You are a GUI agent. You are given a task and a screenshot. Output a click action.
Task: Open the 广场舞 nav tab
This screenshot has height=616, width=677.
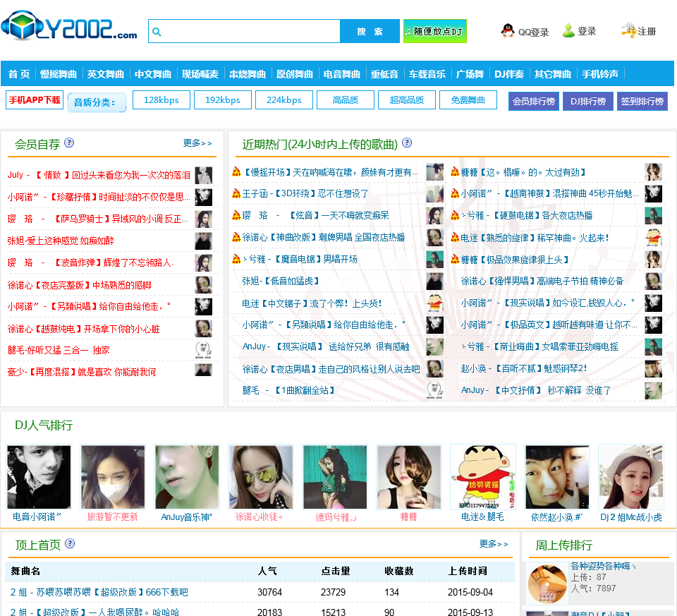[470, 74]
